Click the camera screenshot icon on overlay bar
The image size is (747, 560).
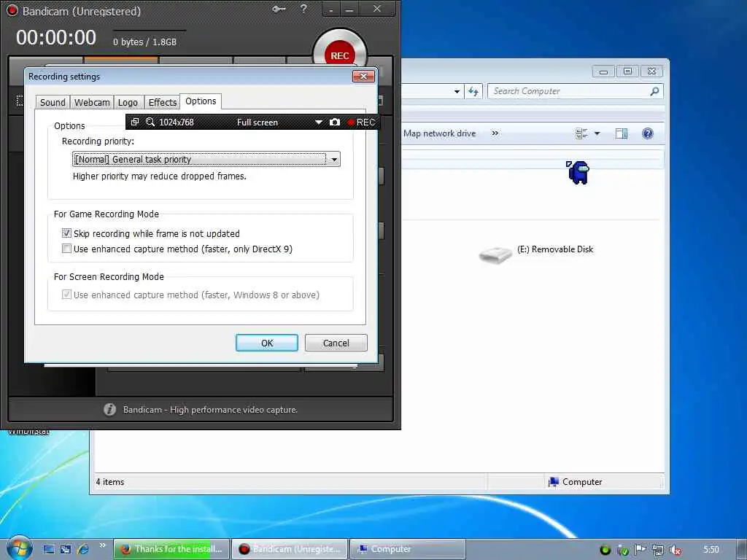point(335,122)
